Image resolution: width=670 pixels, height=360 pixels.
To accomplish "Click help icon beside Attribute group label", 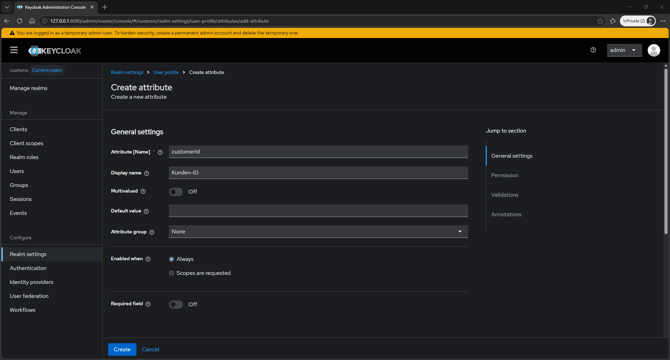I will [x=152, y=232].
